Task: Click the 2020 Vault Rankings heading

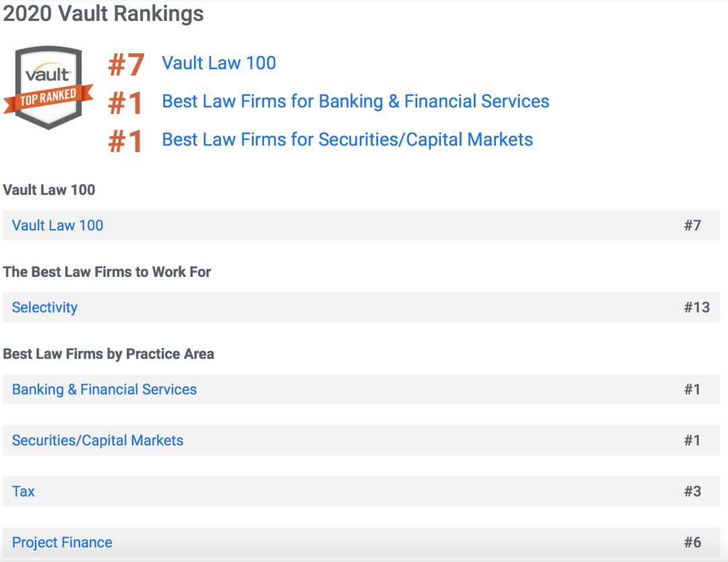Action: point(103,14)
